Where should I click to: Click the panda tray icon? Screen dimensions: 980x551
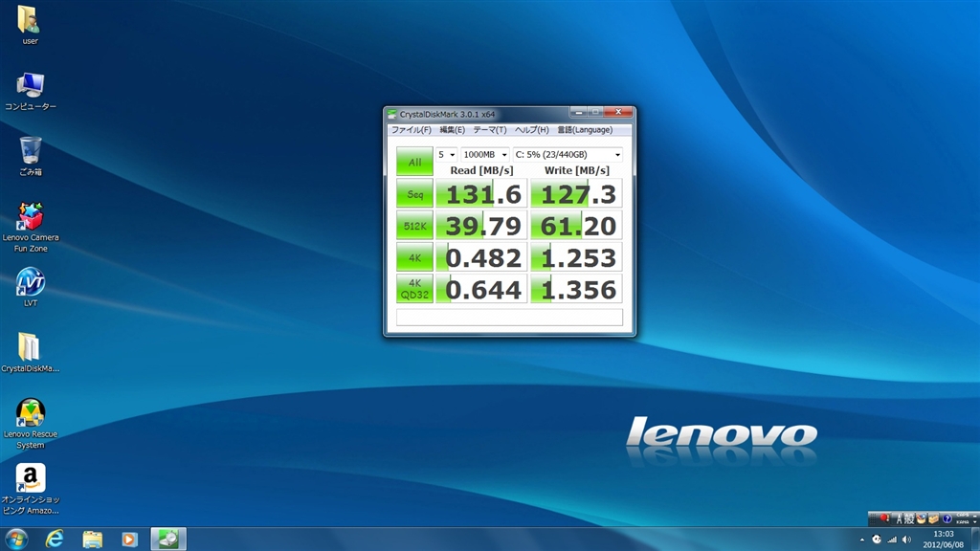[x=877, y=540]
